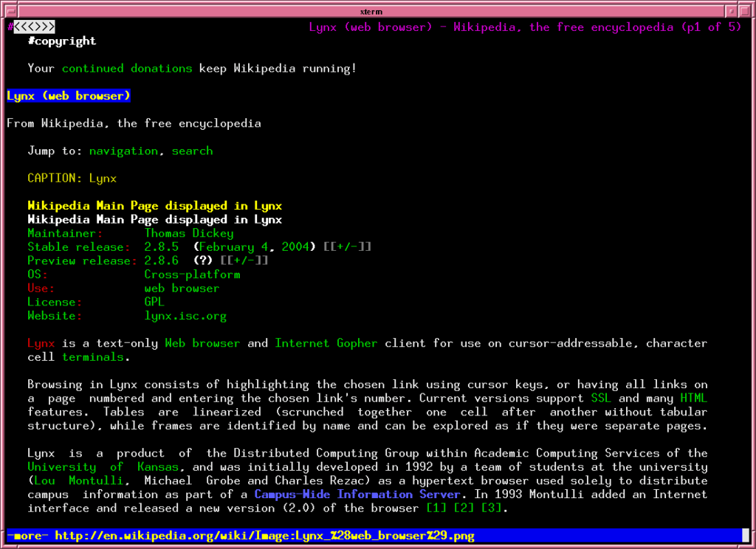The width and height of the screenshot is (756, 549).
Task: Follow the continued donations link
Action: pos(127,69)
